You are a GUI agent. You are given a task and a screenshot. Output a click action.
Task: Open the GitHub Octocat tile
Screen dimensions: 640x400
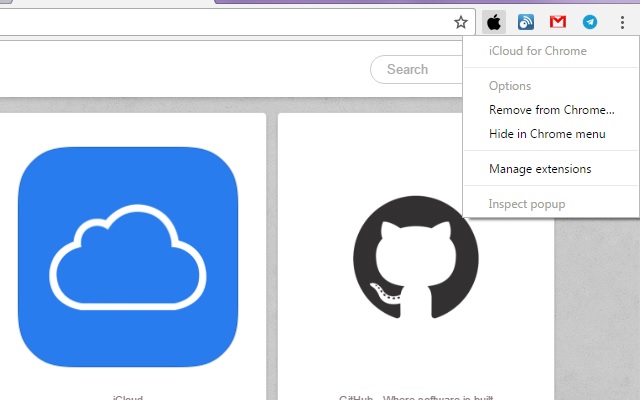(x=416, y=257)
